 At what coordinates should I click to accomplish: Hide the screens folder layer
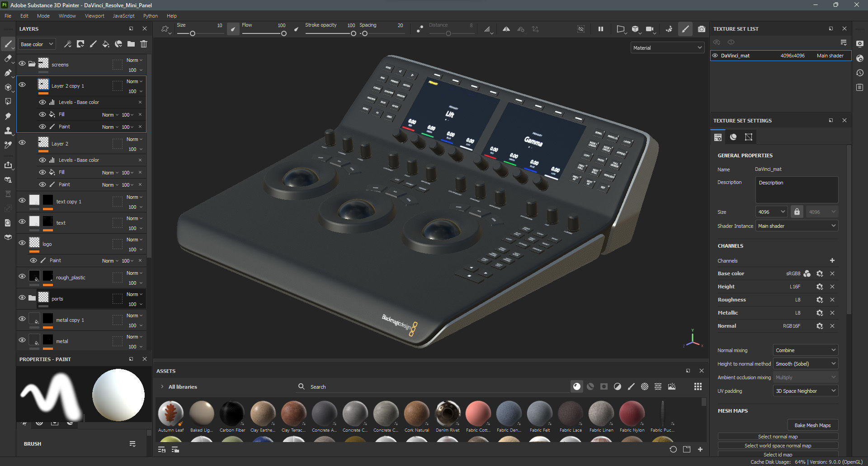(22, 64)
